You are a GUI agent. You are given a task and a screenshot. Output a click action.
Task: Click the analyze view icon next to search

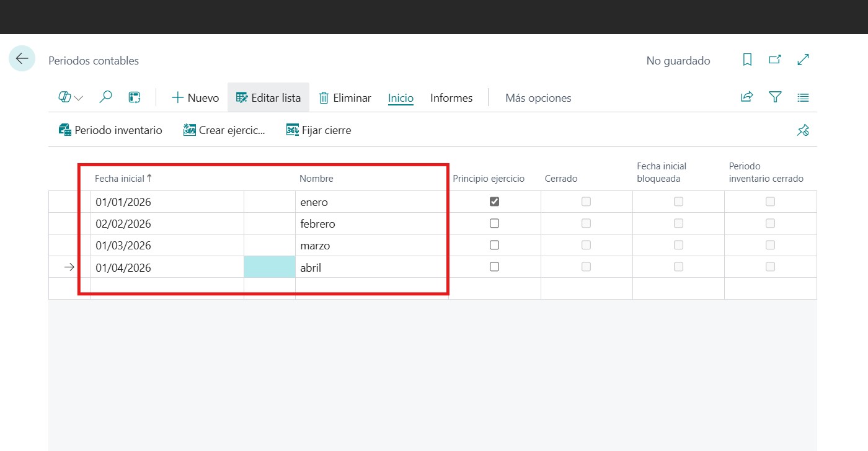pos(135,97)
